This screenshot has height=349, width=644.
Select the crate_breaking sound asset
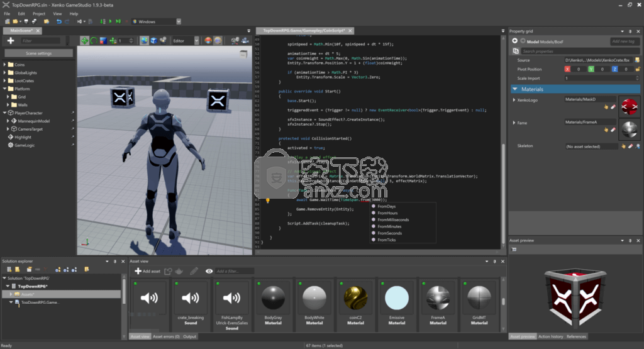coord(191,304)
